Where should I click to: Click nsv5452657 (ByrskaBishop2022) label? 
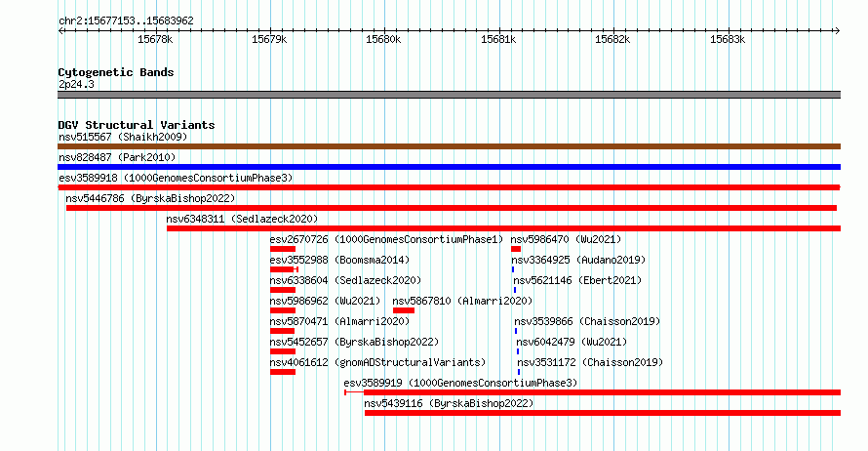pyautogui.click(x=354, y=342)
